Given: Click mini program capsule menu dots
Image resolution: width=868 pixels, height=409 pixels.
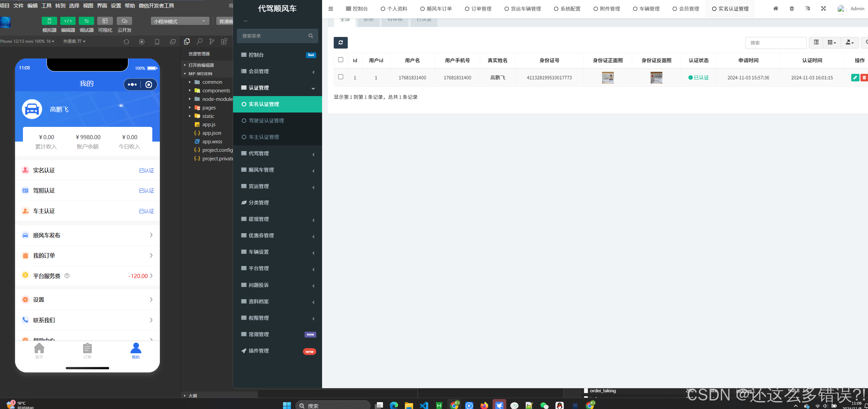Looking at the screenshot, I should pyautogui.click(x=132, y=84).
